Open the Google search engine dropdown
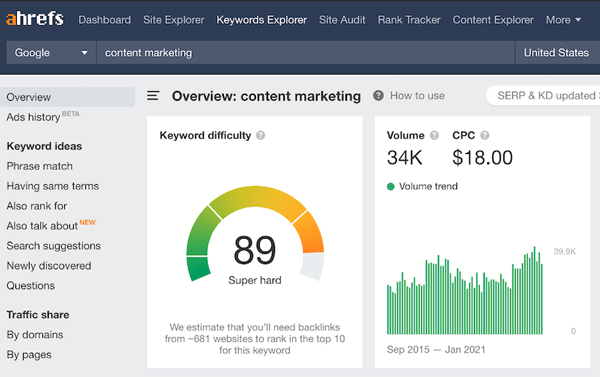 click(x=51, y=52)
